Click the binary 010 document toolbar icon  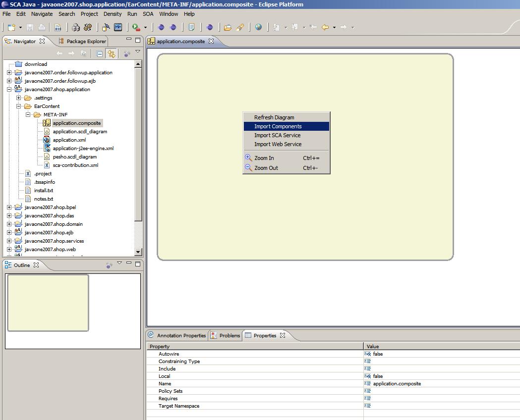click(x=58, y=27)
